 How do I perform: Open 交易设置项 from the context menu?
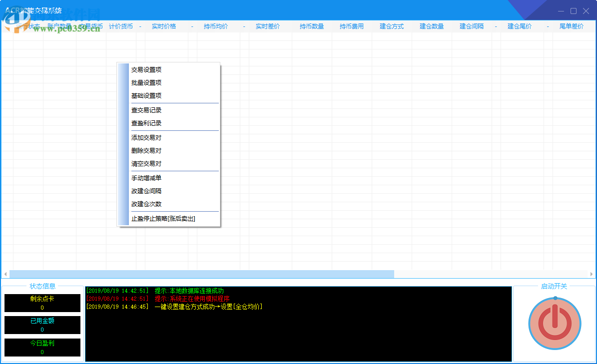pos(146,70)
